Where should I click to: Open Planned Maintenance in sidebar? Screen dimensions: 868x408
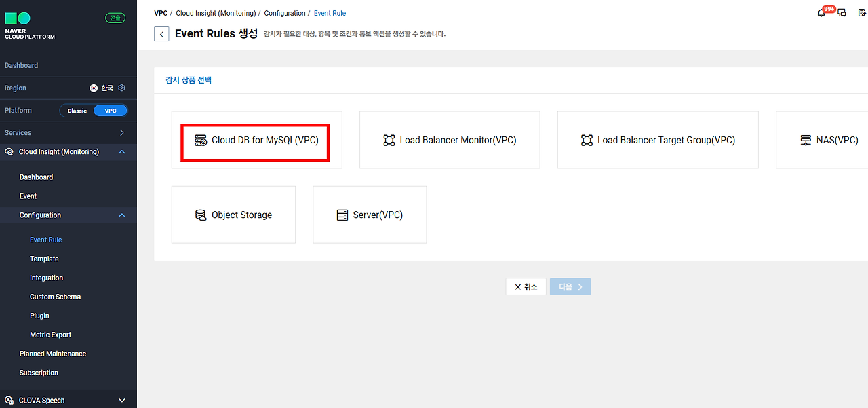(53, 354)
